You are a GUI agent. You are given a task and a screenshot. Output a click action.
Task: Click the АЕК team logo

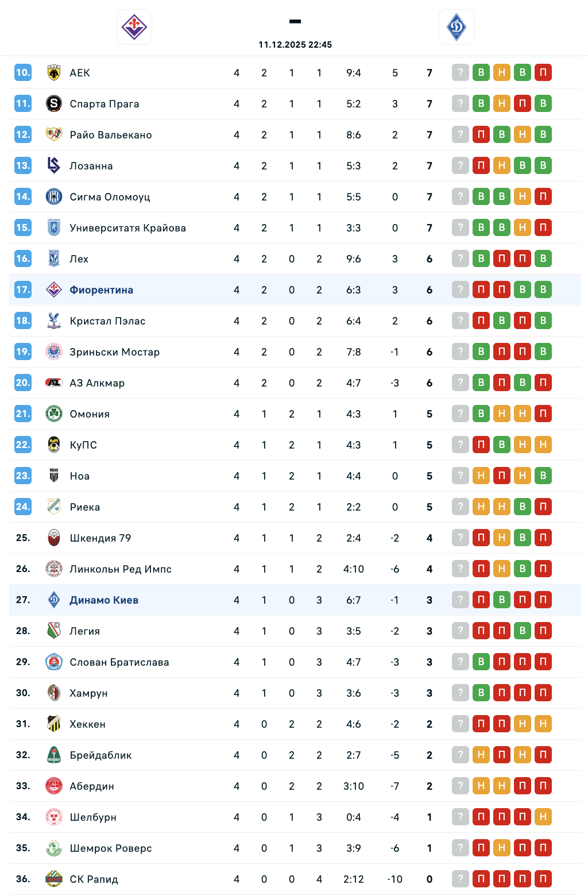coord(54,73)
